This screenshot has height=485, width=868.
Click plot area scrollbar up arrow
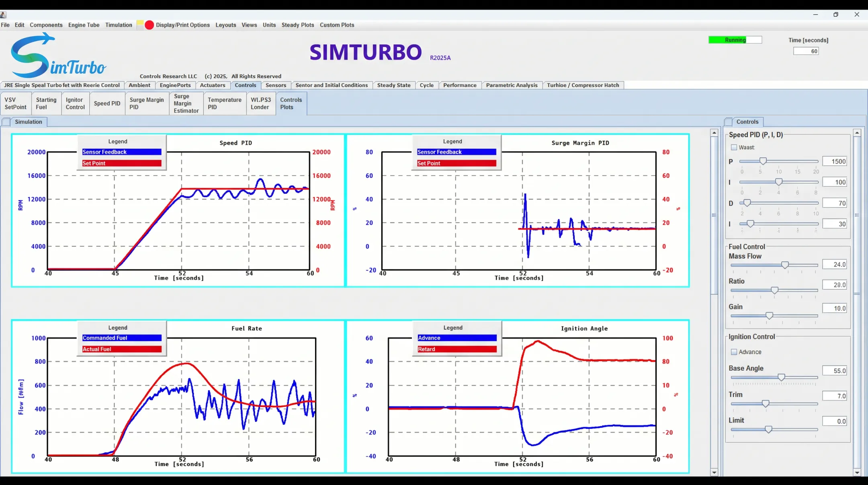[714, 133]
